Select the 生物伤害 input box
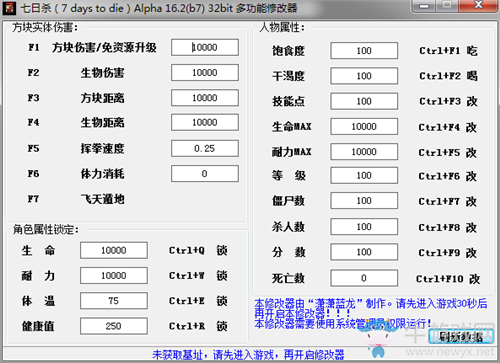 [205, 72]
